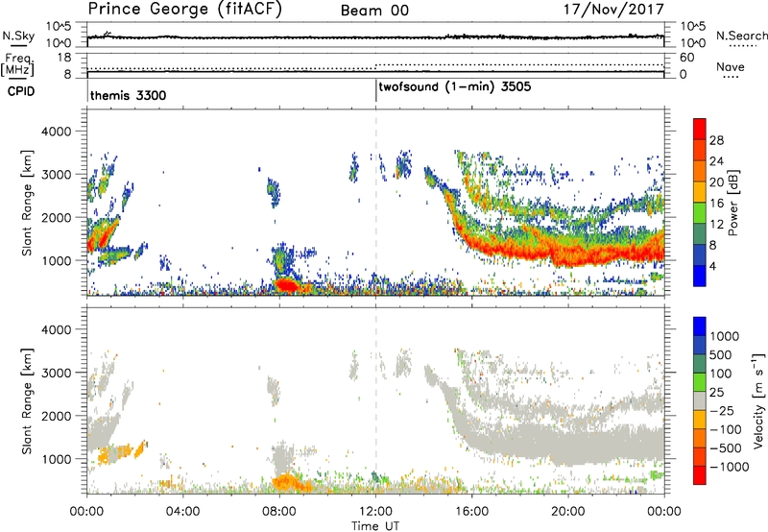Click the 'N.Search' legend label
This screenshot has width=768, height=532.
(742, 36)
